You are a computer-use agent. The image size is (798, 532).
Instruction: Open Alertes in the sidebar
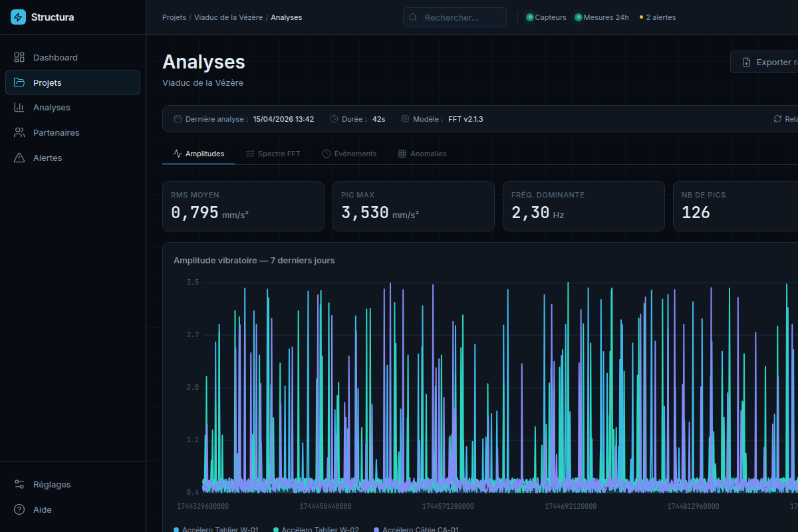tap(72, 158)
